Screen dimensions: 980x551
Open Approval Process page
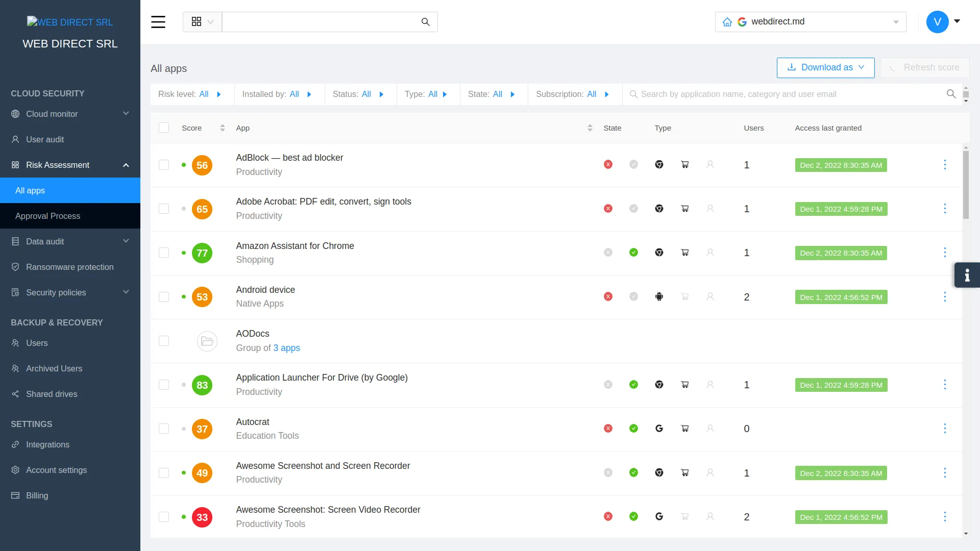(x=70, y=216)
